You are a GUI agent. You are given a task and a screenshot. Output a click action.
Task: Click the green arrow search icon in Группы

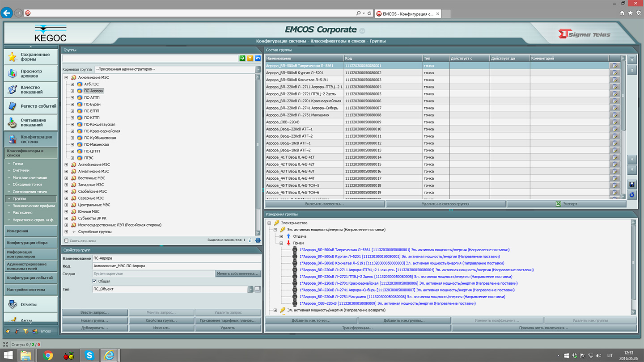[242, 59]
